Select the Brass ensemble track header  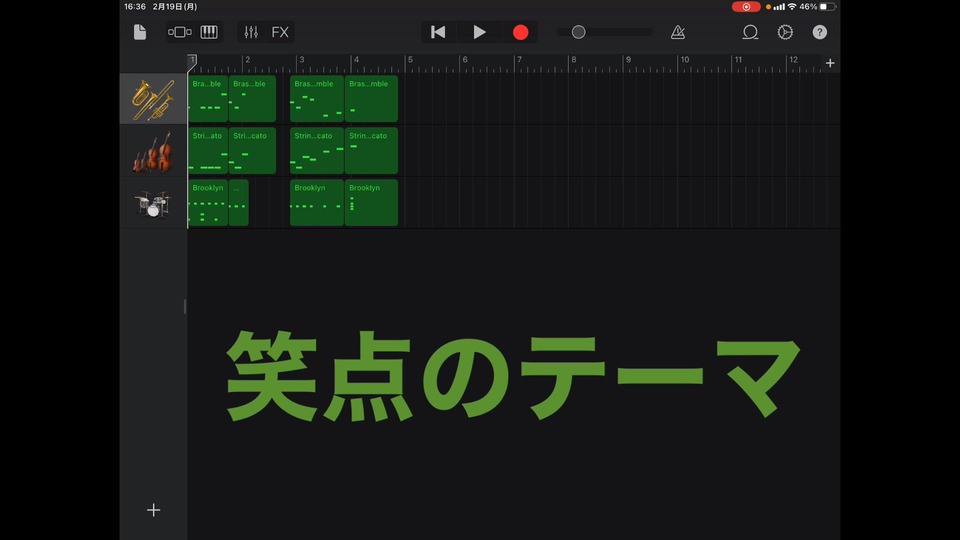pyautogui.click(x=153, y=99)
